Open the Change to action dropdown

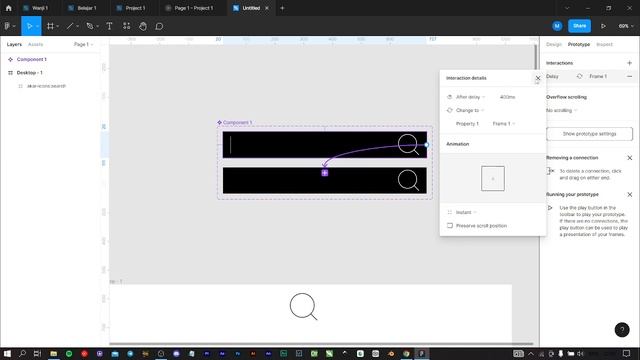[469, 110]
